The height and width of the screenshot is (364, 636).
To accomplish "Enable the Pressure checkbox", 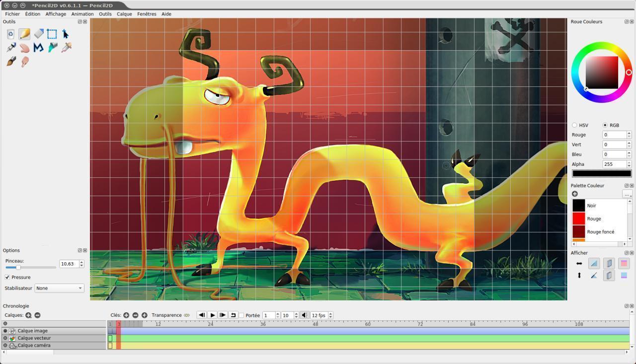I will pyautogui.click(x=7, y=277).
